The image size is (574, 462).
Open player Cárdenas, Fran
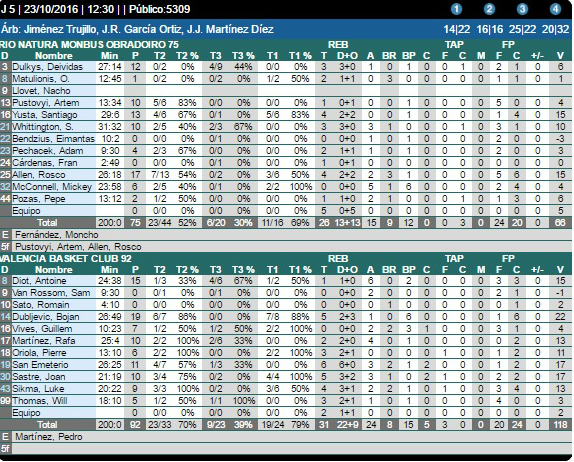click(x=45, y=163)
